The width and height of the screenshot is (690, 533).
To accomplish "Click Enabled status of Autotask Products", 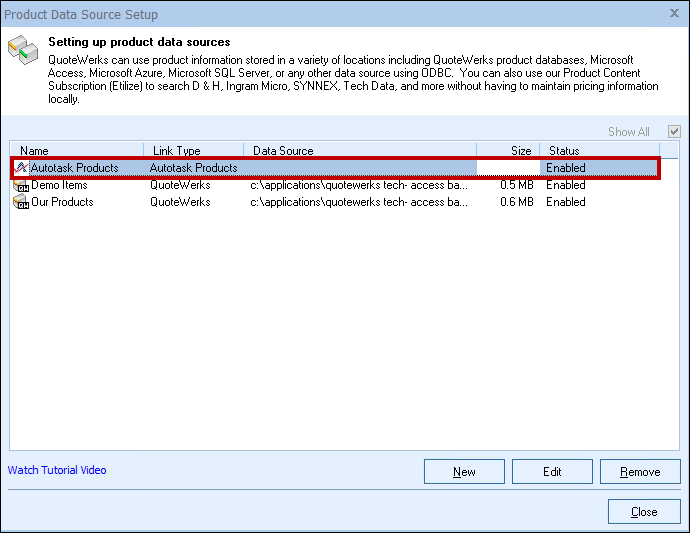I will coord(566,168).
